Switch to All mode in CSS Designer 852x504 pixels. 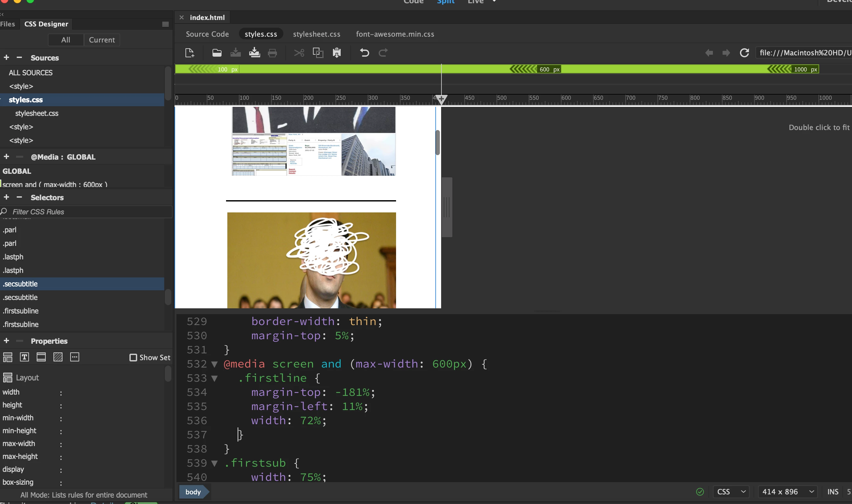coord(66,40)
